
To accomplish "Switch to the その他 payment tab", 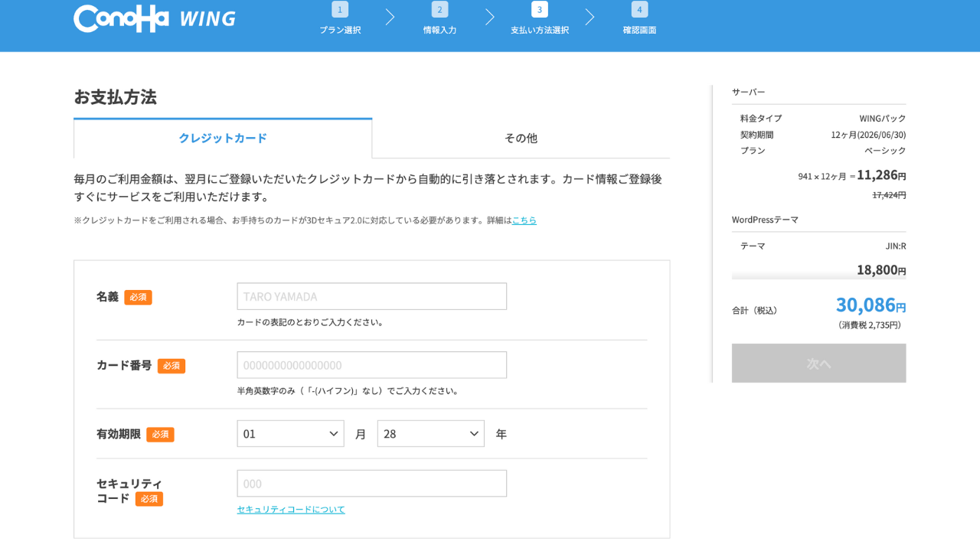I will click(521, 139).
